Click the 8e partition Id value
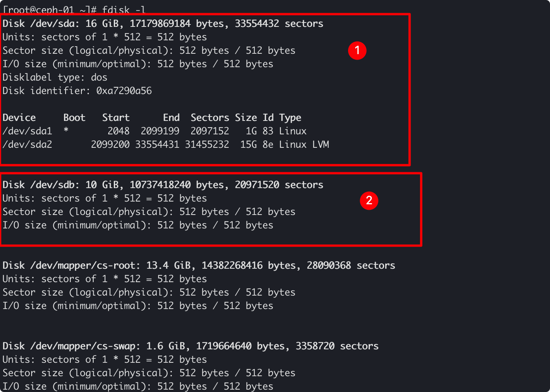 pyautogui.click(x=268, y=145)
